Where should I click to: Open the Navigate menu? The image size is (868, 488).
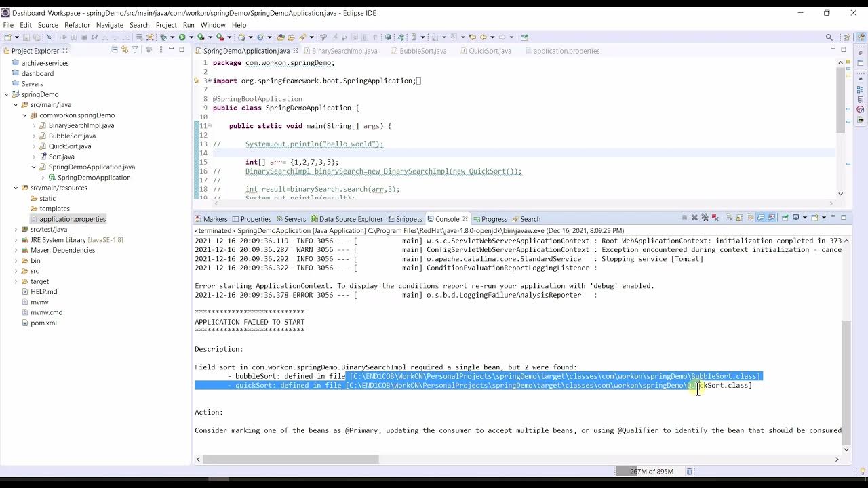(110, 25)
